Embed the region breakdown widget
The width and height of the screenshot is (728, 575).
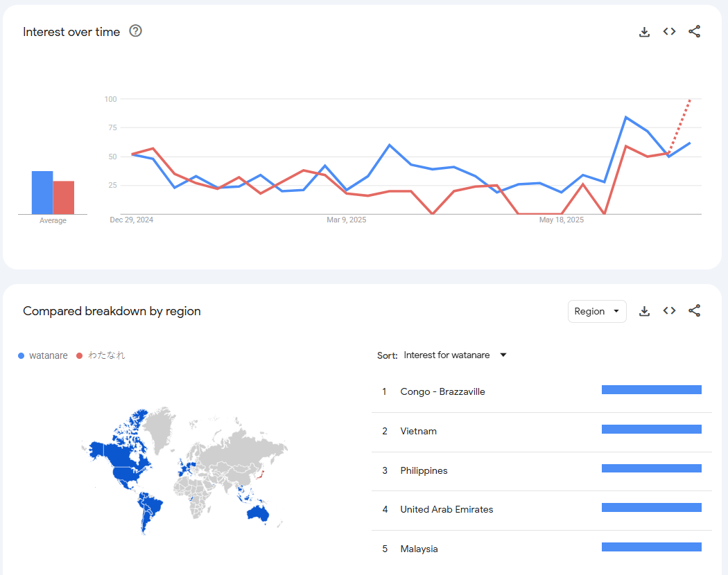tap(669, 311)
